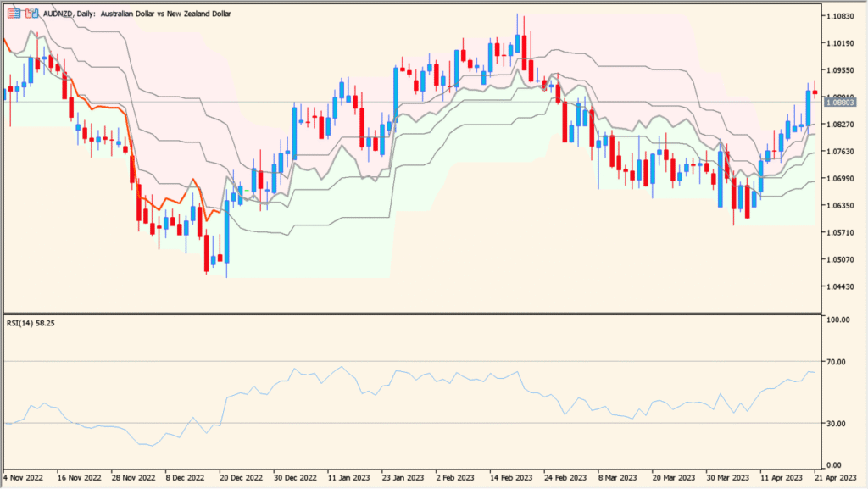This screenshot has height=489, width=868.
Task: Select the AUDNZD symbol in the header
Action: pyautogui.click(x=57, y=14)
